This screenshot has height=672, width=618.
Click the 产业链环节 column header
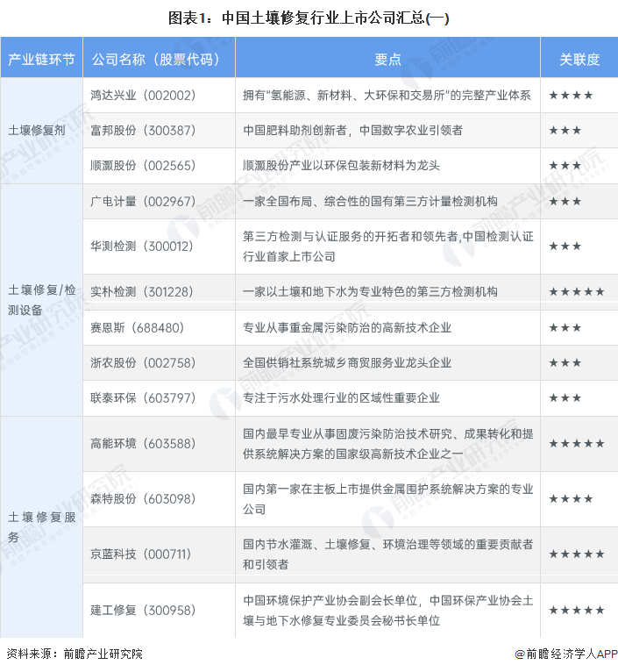41,59
